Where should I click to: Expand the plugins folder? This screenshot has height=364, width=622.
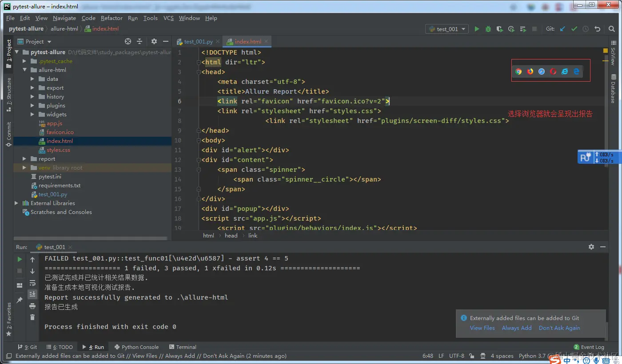point(32,106)
